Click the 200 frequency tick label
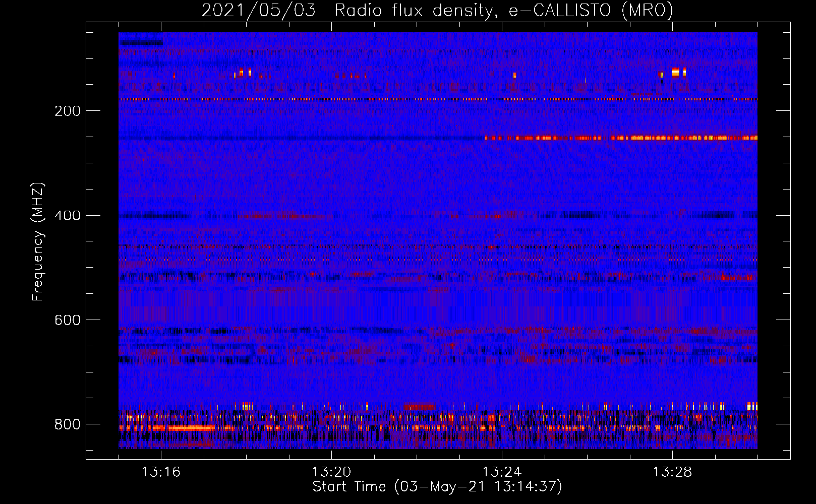The height and width of the screenshot is (504, 816). 68,111
